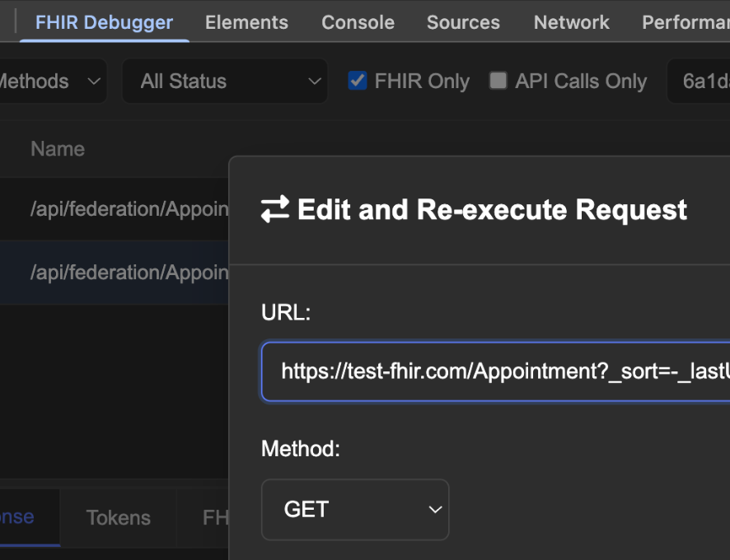
Task: Open the GET method dropdown
Action: click(x=354, y=510)
